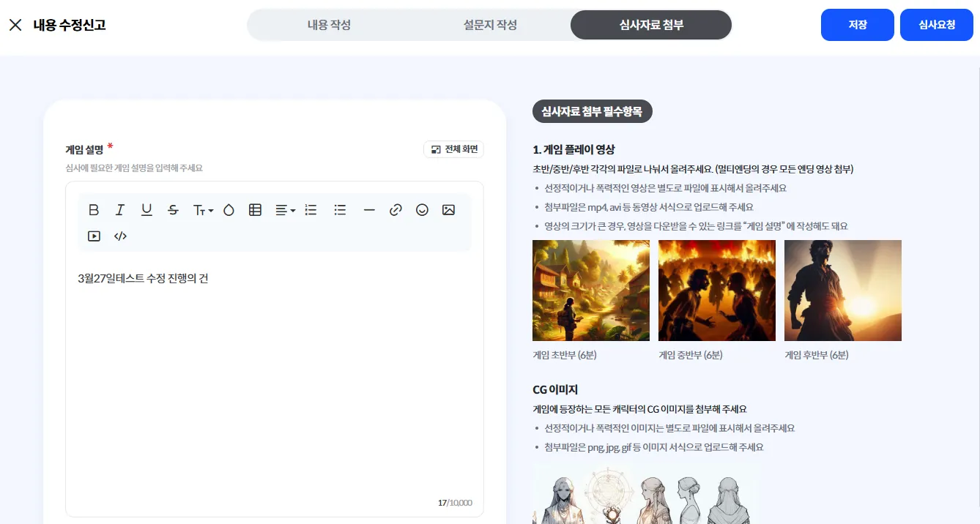Click the 내용 수정신고 page title
Image resolution: width=980 pixels, height=524 pixels.
(x=70, y=25)
